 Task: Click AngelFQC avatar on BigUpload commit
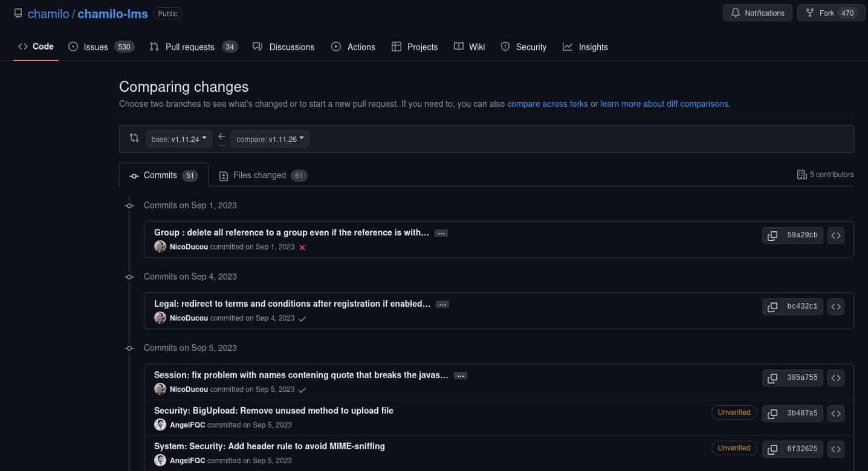(x=160, y=425)
